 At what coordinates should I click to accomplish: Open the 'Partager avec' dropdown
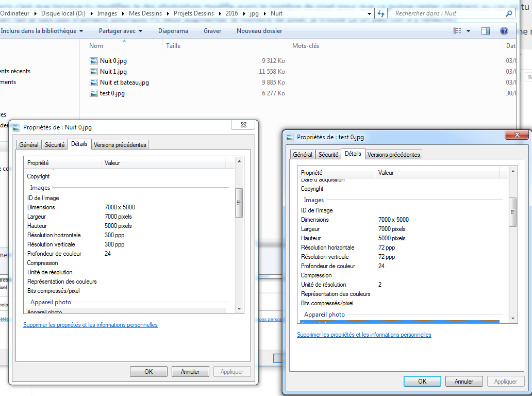pos(121,31)
